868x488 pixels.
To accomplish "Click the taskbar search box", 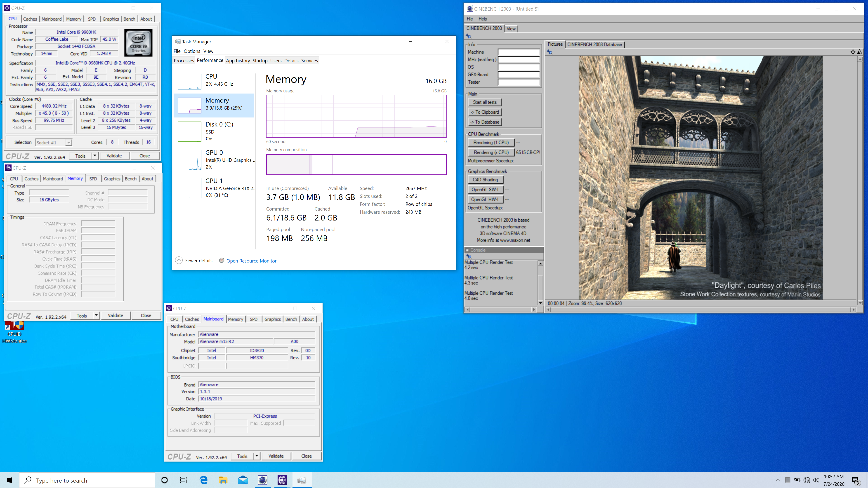I will 87,480.
